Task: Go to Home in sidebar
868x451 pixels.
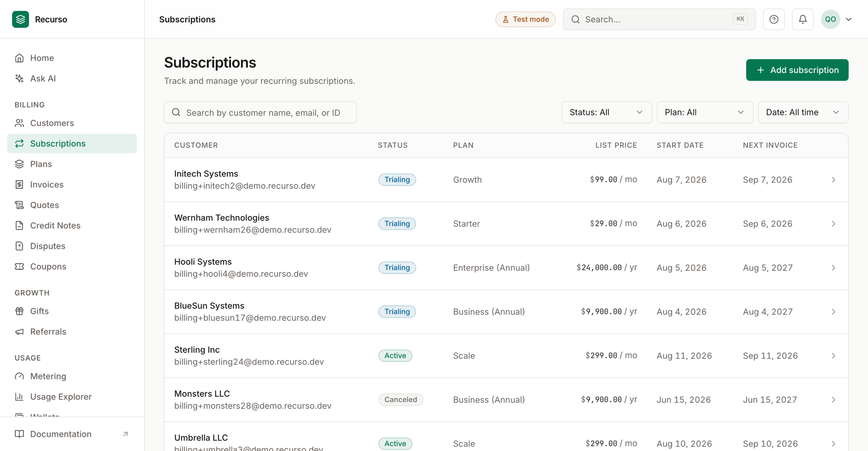Action: [x=72, y=58]
